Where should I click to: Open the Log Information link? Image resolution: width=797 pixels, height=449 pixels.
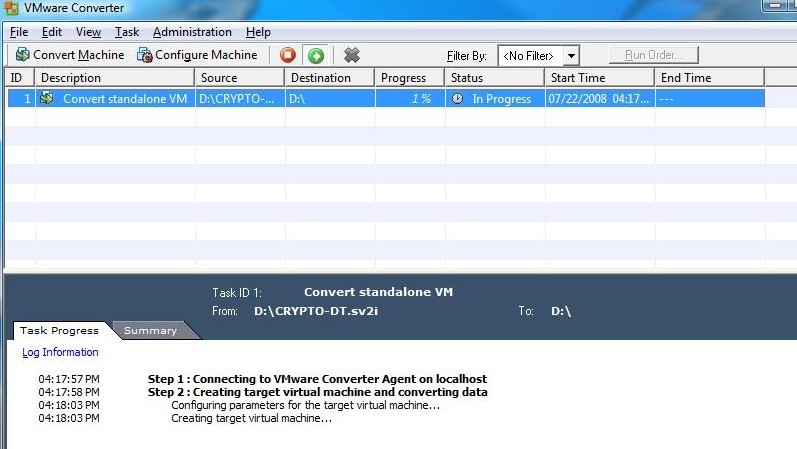tap(60, 352)
